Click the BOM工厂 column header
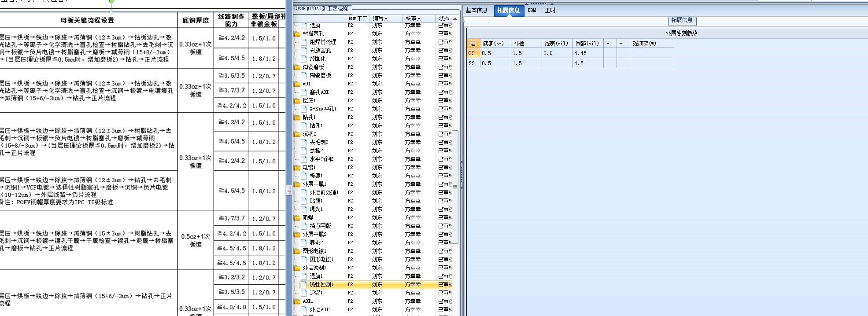The width and height of the screenshot is (868, 316). [357, 18]
